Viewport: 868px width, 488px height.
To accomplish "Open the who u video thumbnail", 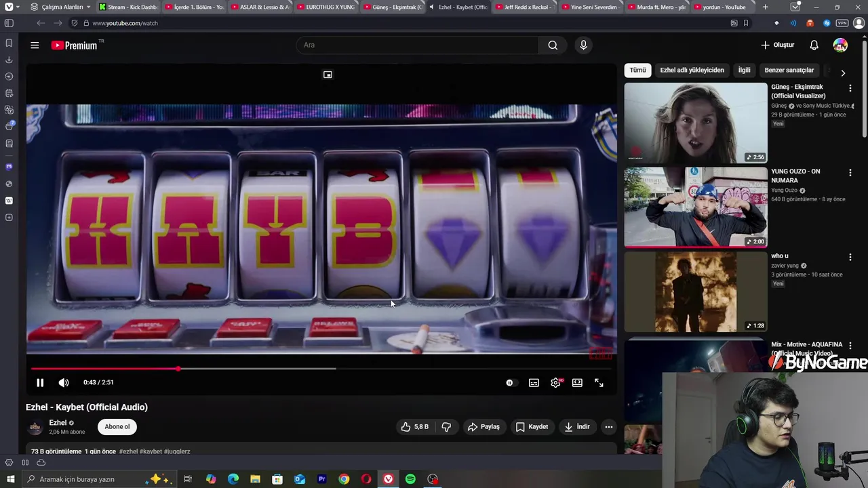I will [x=696, y=292].
